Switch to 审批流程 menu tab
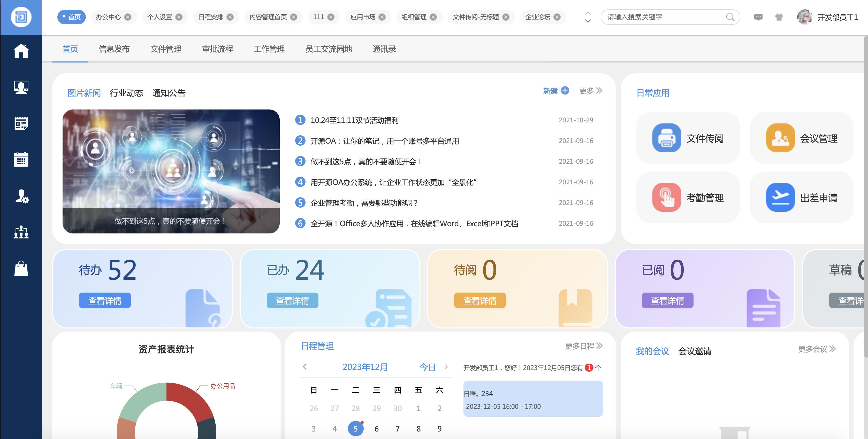This screenshot has width=868, height=439. 217,49
